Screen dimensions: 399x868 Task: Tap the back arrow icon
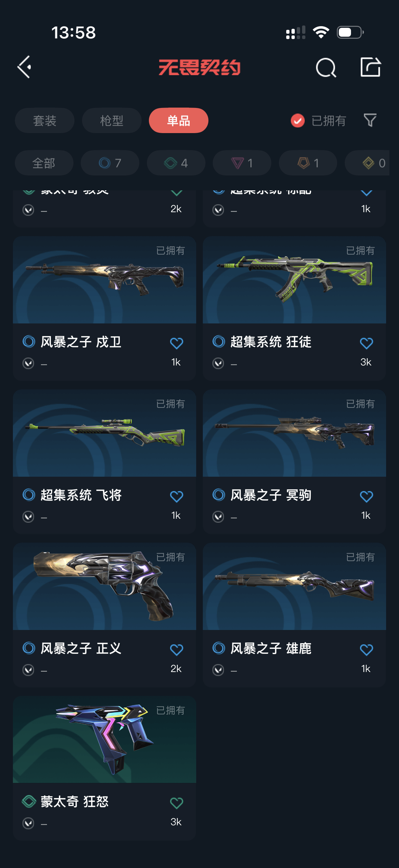25,67
